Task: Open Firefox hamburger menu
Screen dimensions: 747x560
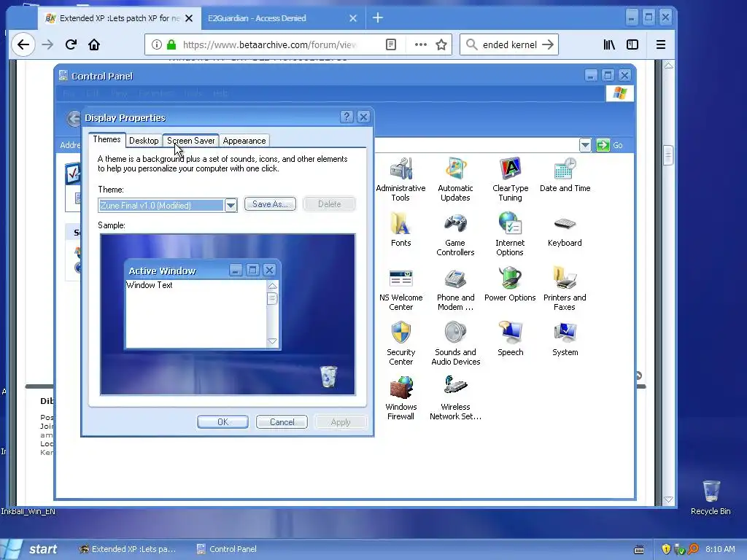Action: click(661, 44)
